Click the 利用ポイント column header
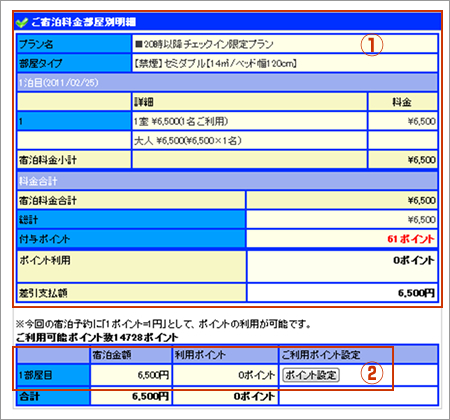450x420 pixels. point(225,355)
